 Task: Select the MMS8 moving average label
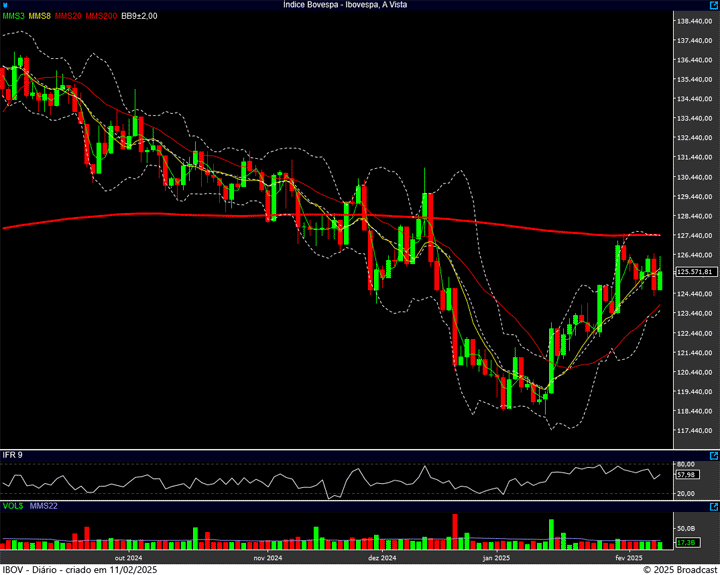tap(39, 16)
